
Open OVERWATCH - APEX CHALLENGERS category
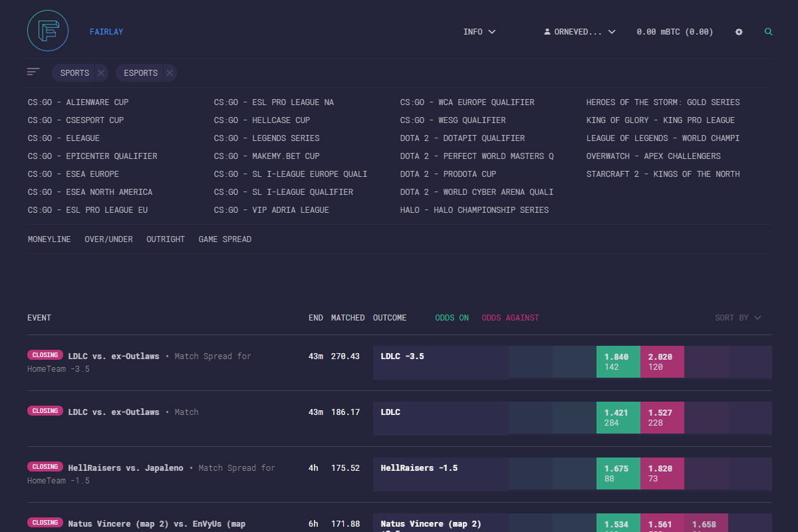(654, 156)
